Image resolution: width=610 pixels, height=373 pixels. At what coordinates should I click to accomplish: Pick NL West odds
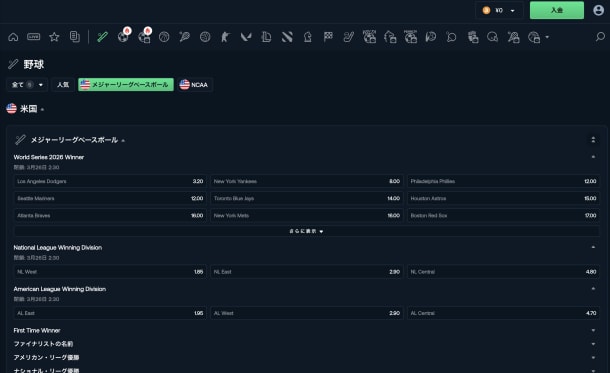pyautogui.click(x=110, y=272)
